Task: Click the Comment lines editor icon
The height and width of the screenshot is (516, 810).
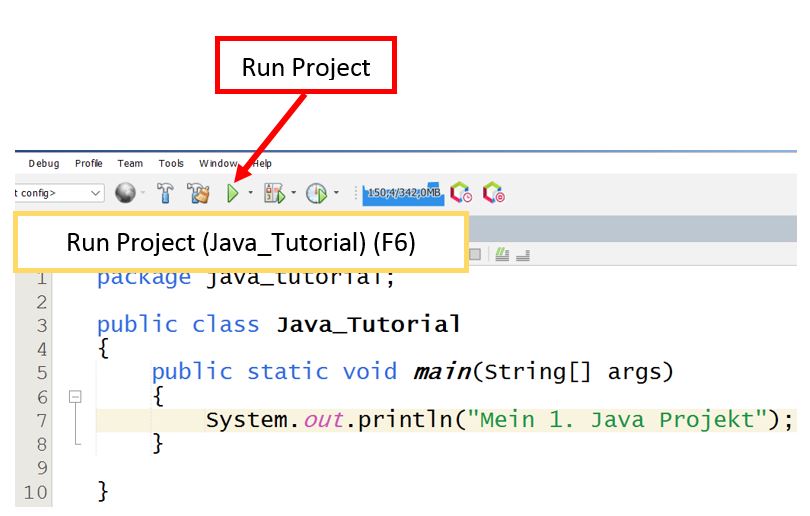Action: pos(502,254)
